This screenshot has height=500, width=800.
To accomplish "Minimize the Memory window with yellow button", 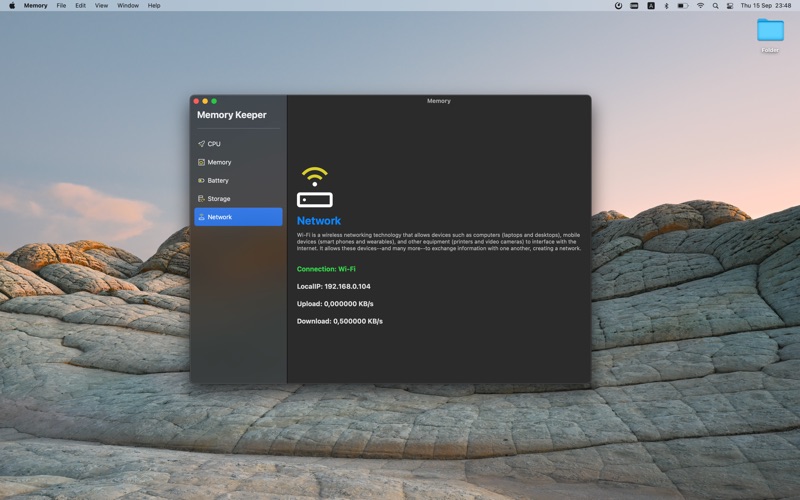I will [x=205, y=101].
